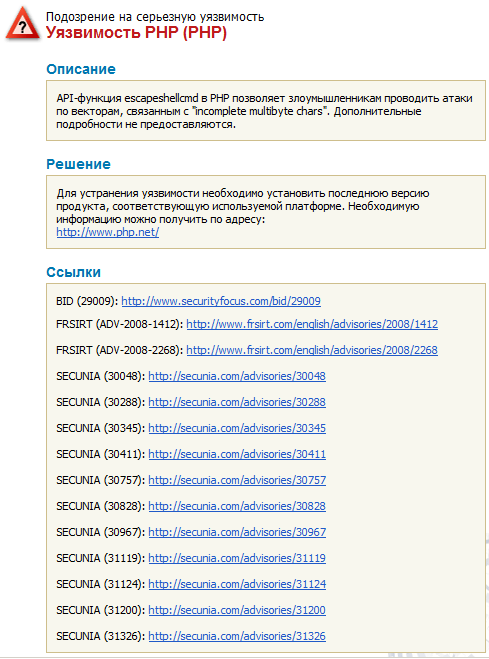Go to Secunia advisory 31200 link

point(237,611)
